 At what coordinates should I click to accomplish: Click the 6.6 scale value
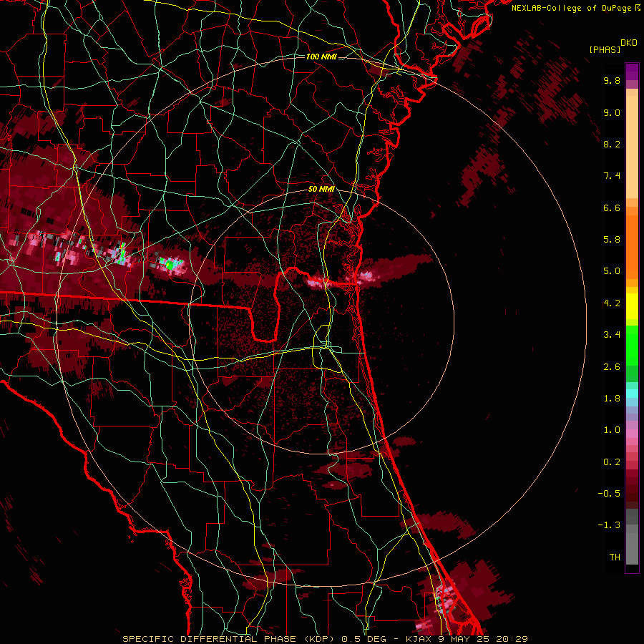click(612, 208)
